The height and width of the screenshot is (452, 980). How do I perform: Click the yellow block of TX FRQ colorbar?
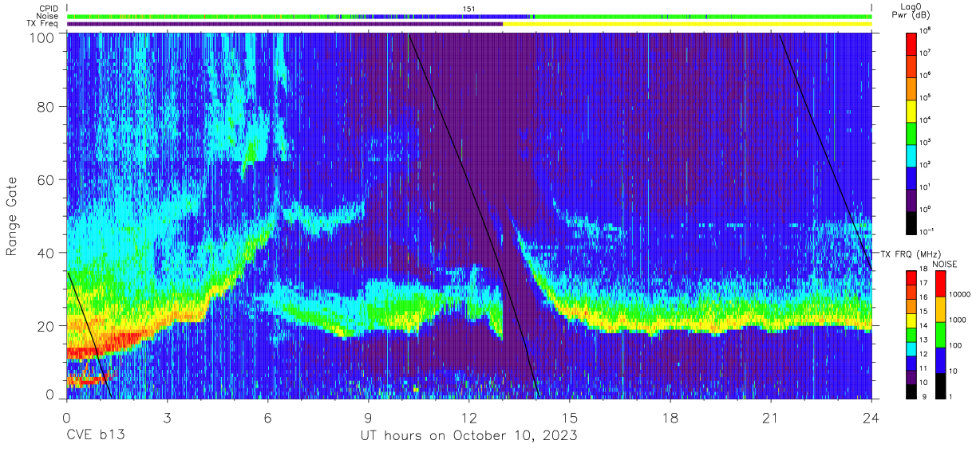pyautogui.click(x=912, y=319)
